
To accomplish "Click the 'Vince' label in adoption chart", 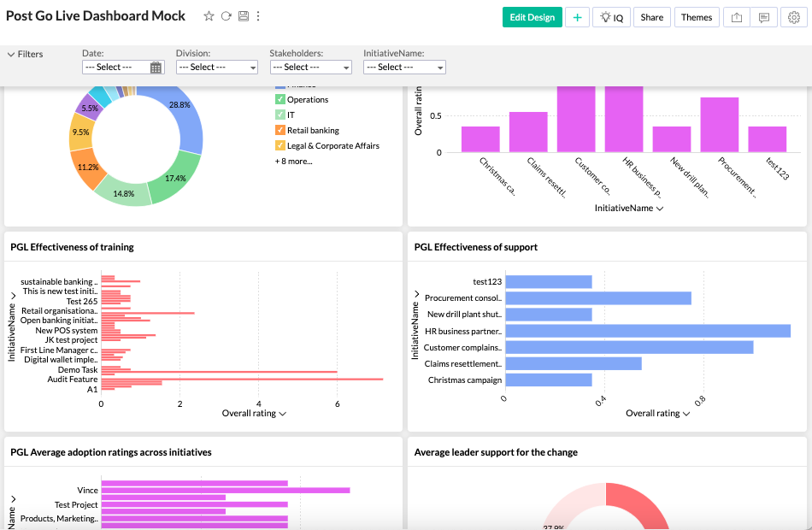I will click(x=87, y=490).
